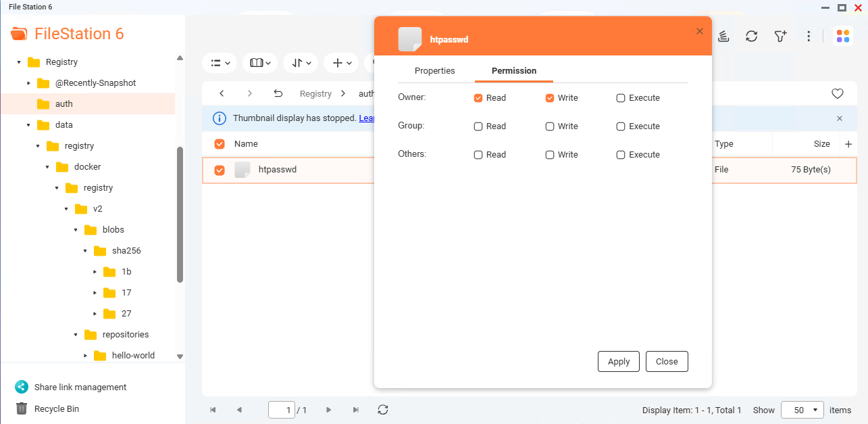Viewport: 868px width, 424px height.
Task: Sort by the Size column header
Action: [x=821, y=144]
